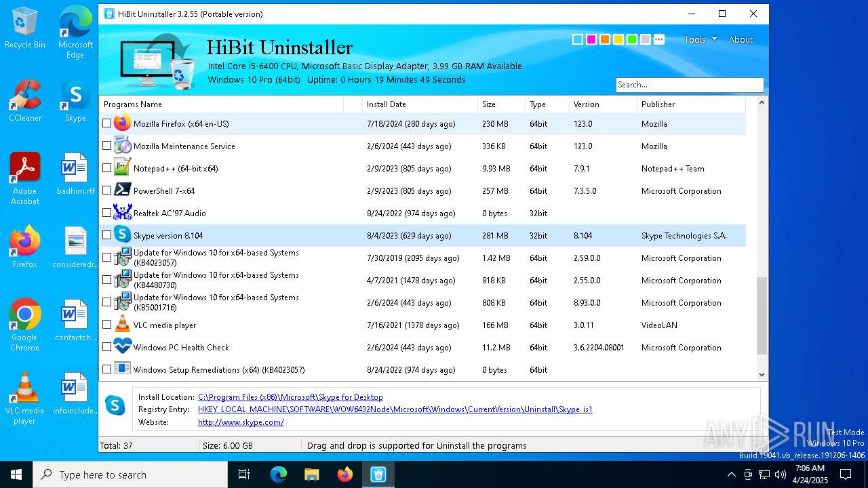Click the KB4023057 update icon
868x488 pixels.
tap(122, 258)
